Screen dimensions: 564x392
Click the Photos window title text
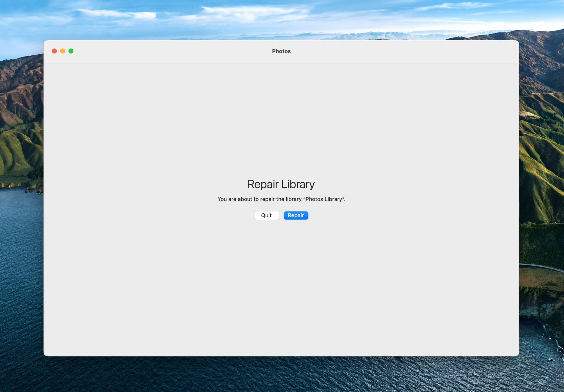click(281, 51)
